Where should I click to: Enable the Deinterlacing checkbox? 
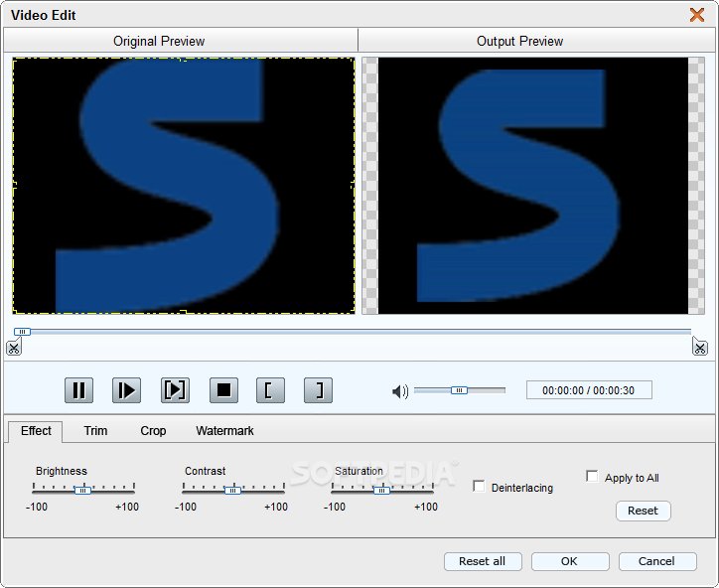point(479,486)
